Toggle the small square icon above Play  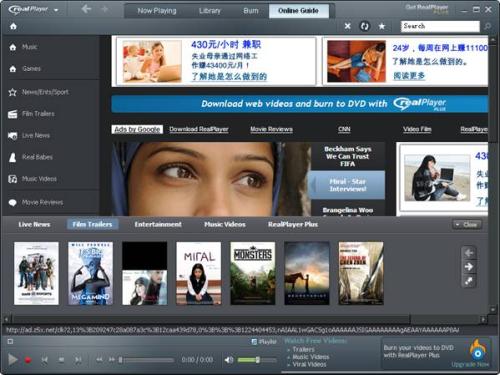click(x=10, y=341)
